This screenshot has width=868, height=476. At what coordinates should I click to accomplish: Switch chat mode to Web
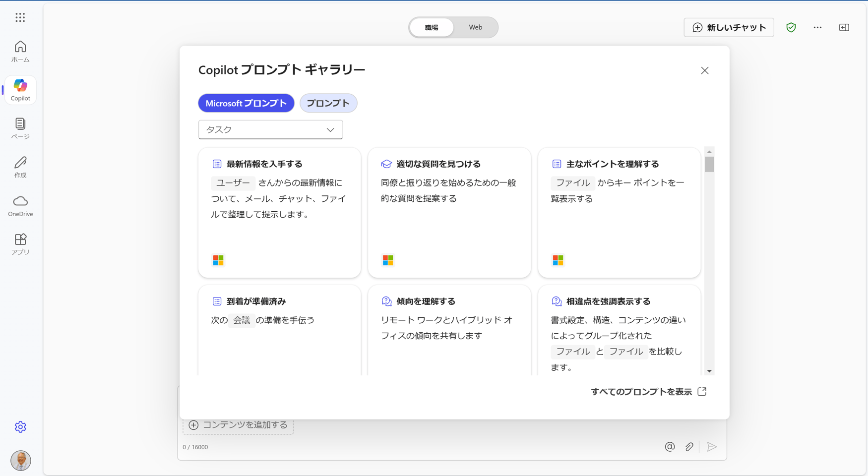point(475,27)
